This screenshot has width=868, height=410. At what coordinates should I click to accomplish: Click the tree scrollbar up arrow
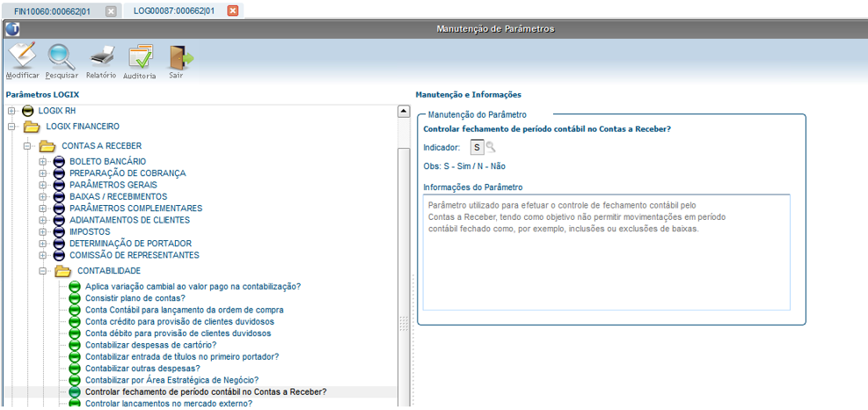404,112
